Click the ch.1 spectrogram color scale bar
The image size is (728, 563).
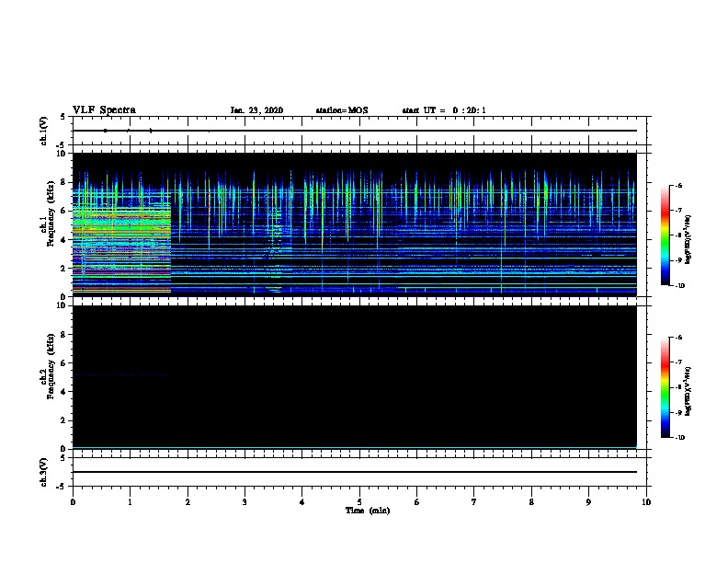[x=665, y=236]
